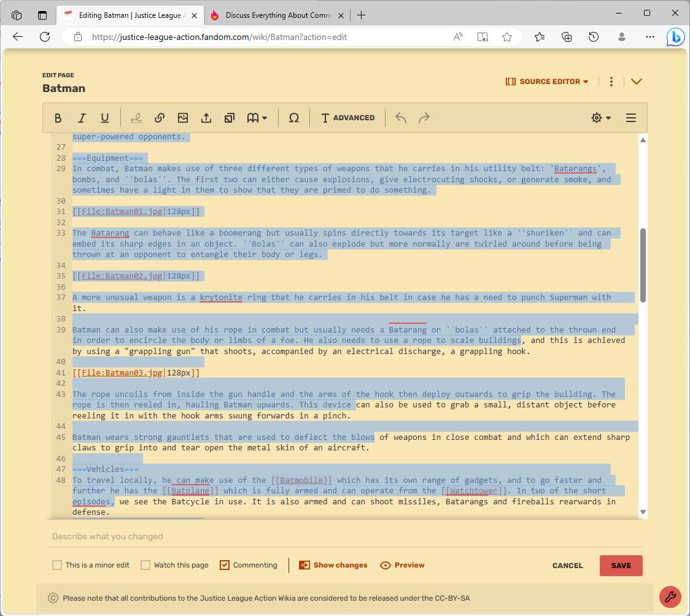Undo the last edit

coord(400,118)
